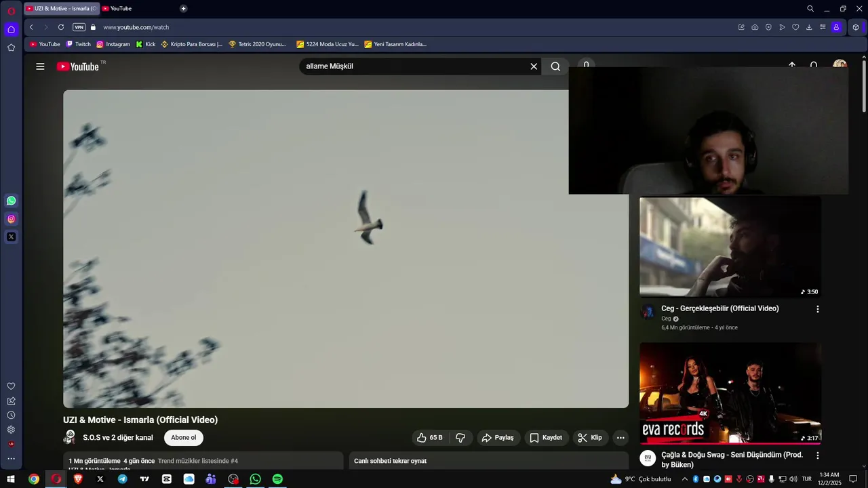Open the Kick bookmark
868x488 pixels.
pyautogui.click(x=146, y=44)
